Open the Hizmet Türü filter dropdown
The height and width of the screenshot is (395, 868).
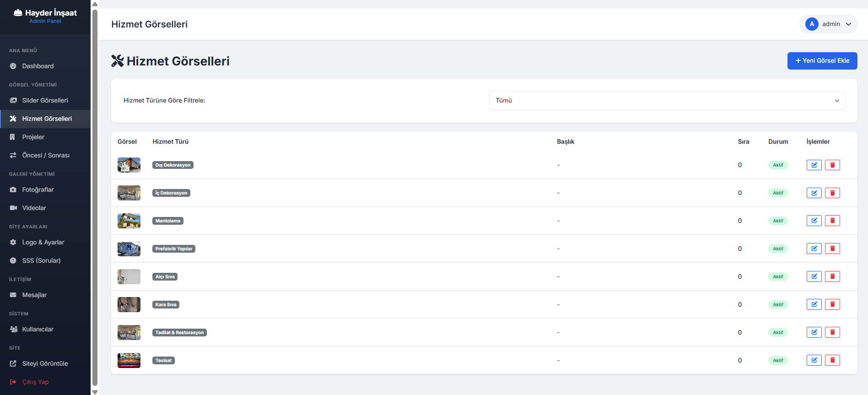pos(667,101)
